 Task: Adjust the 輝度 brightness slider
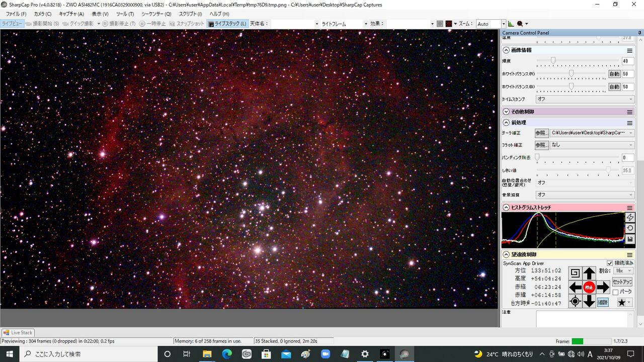click(577, 61)
